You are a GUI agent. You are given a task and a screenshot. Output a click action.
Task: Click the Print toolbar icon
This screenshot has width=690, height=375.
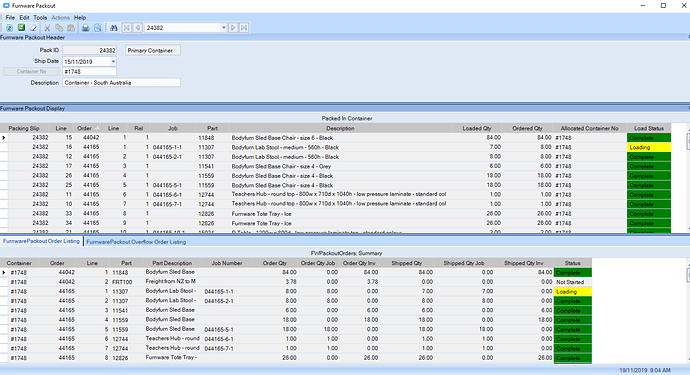click(85, 28)
